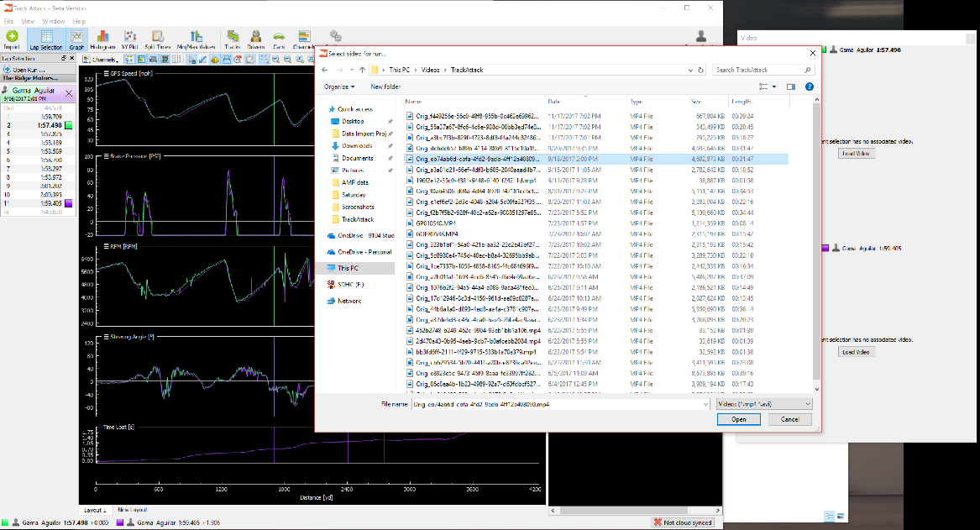Click the second zoom magnifier in graph toolbar
Image resolution: width=980 pixels, height=530 pixels.
287,60
